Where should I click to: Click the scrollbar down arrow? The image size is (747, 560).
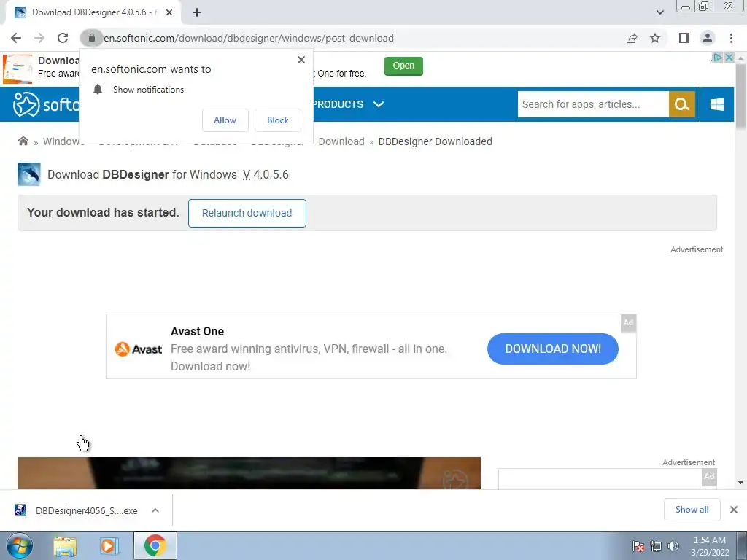coord(740,483)
